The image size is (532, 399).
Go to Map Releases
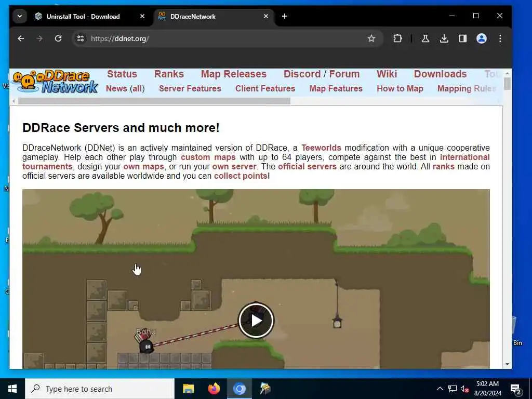click(x=234, y=74)
